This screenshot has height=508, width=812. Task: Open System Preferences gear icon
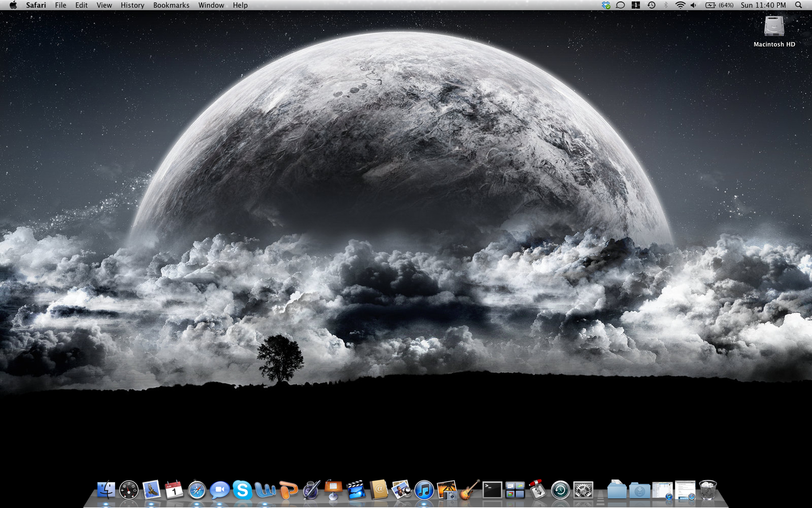(x=583, y=490)
